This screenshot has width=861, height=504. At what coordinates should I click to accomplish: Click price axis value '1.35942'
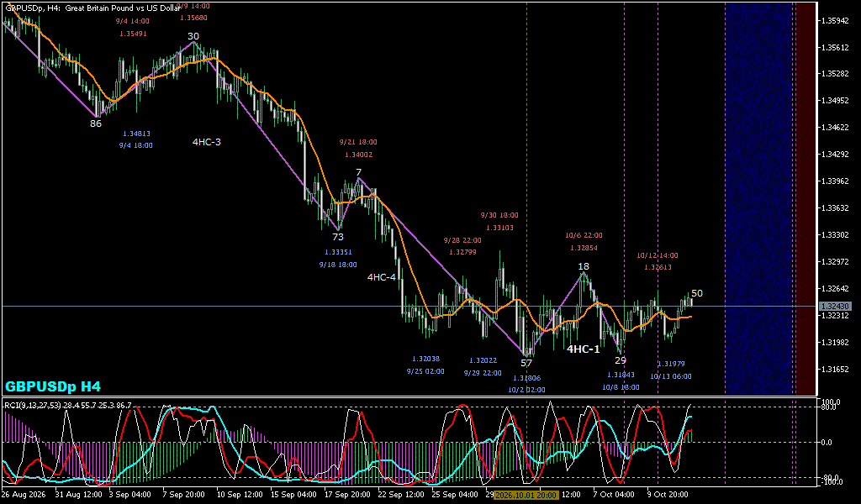point(835,21)
